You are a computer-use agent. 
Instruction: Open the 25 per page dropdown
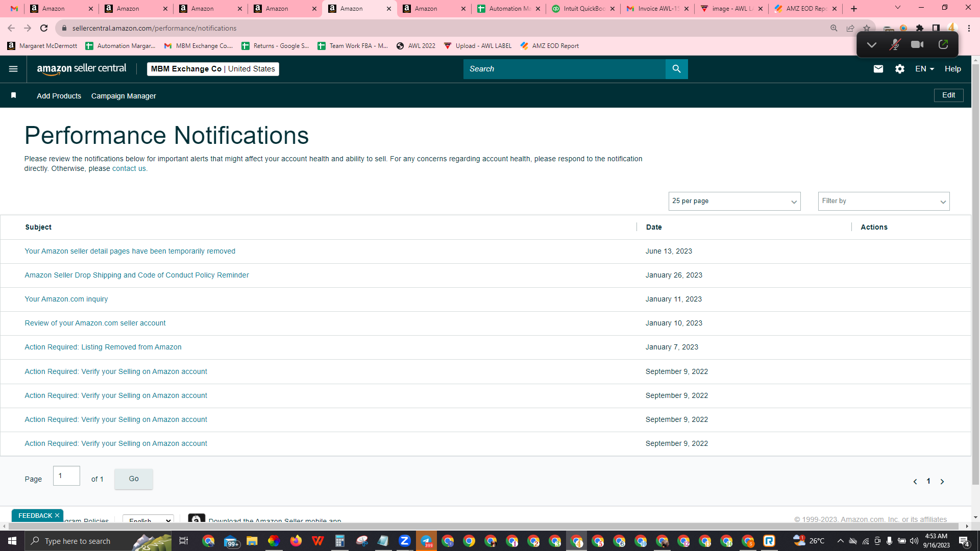click(x=734, y=201)
